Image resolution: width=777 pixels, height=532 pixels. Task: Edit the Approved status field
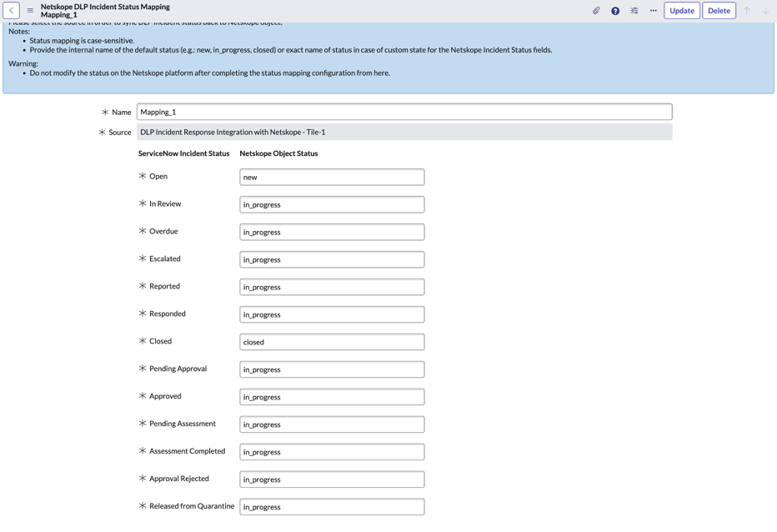click(332, 397)
